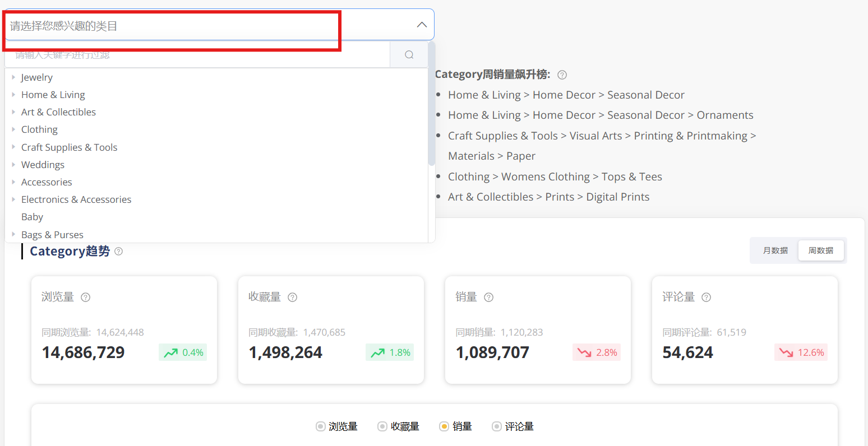Switch to the 月数据 tab
Screen dimensions: 868x446
775,250
